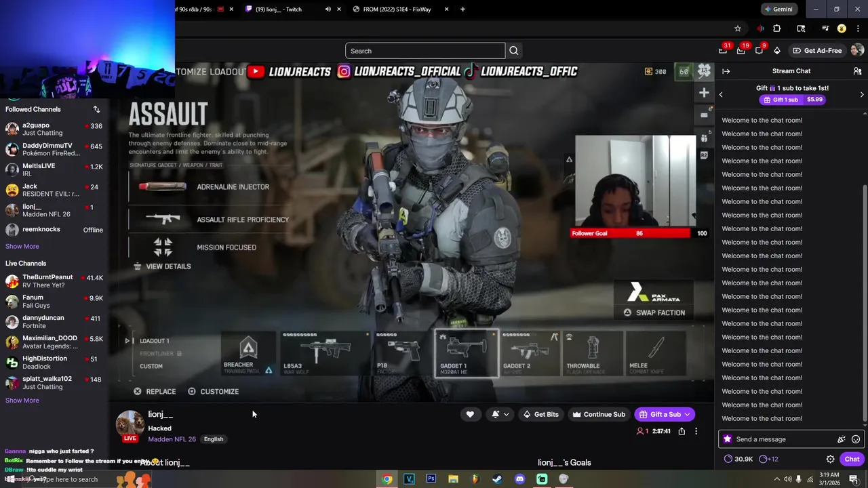
Task: Open the emote picker in chat
Action: 856,439
